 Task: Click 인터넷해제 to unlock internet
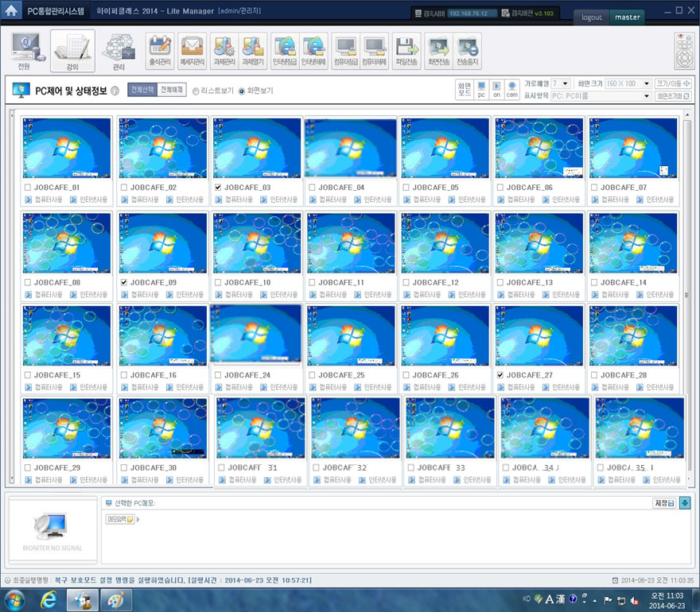pos(313,50)
